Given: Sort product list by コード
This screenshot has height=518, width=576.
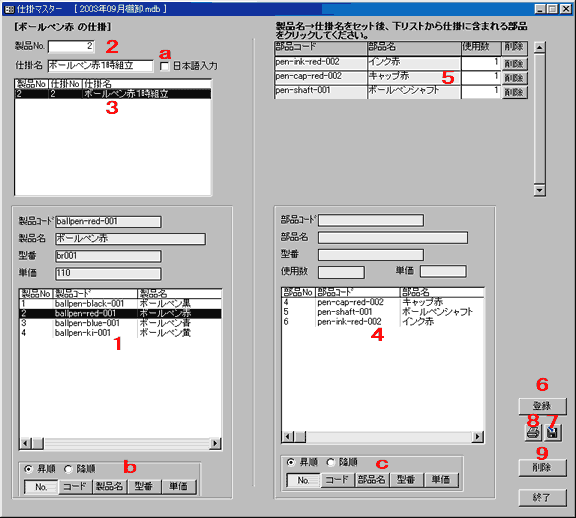Looking at the screenshot, I should coord(75,487).
